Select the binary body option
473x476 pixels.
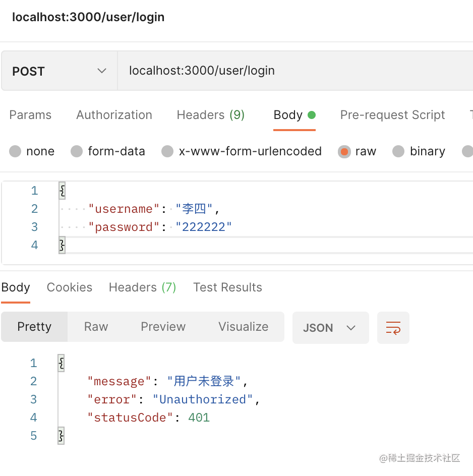[398, 151]
